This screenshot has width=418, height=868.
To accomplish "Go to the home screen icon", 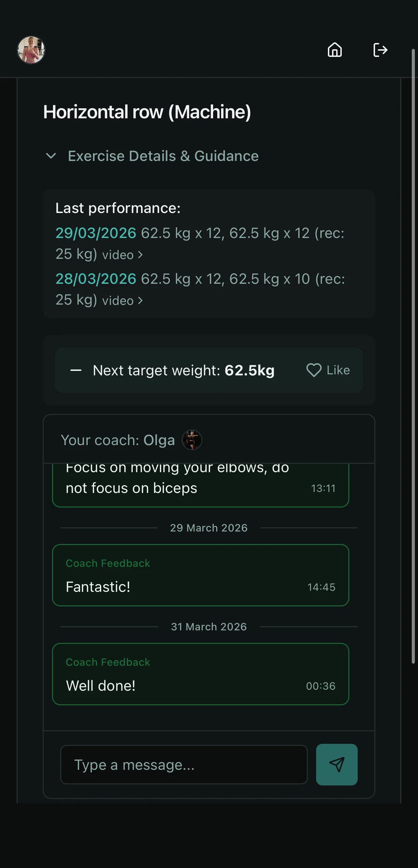I will click(334, 50).
